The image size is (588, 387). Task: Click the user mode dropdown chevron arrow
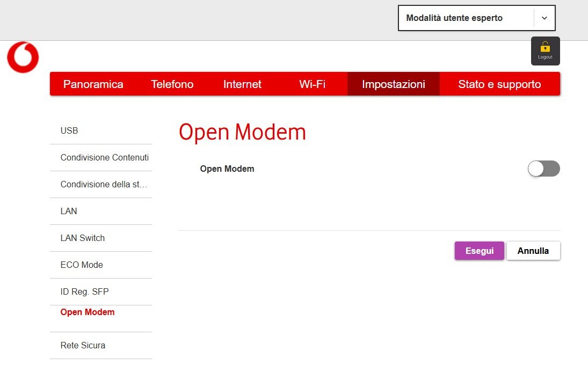click(x=545, y=18)
